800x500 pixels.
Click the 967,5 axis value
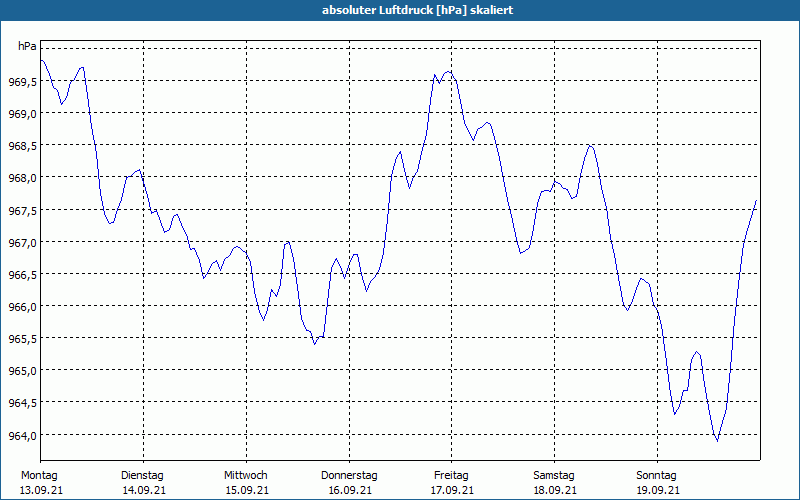coord(23,210)
